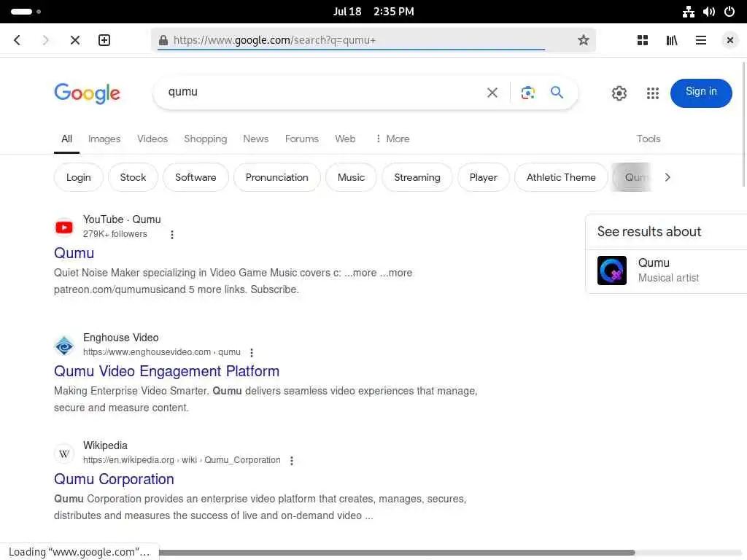Select the Athletic Theme suggestion chip
Viewport: 747px width, 560px height.
click(561, 177)
